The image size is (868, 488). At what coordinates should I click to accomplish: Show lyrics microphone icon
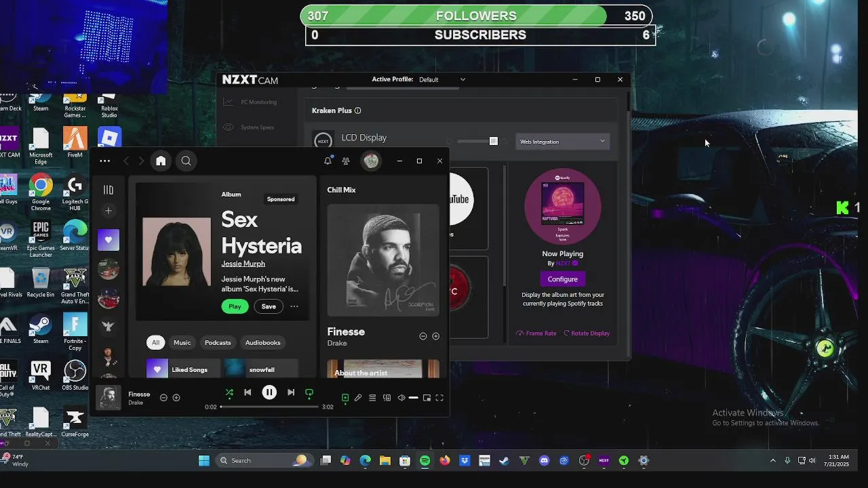click(x=358, y=398)
